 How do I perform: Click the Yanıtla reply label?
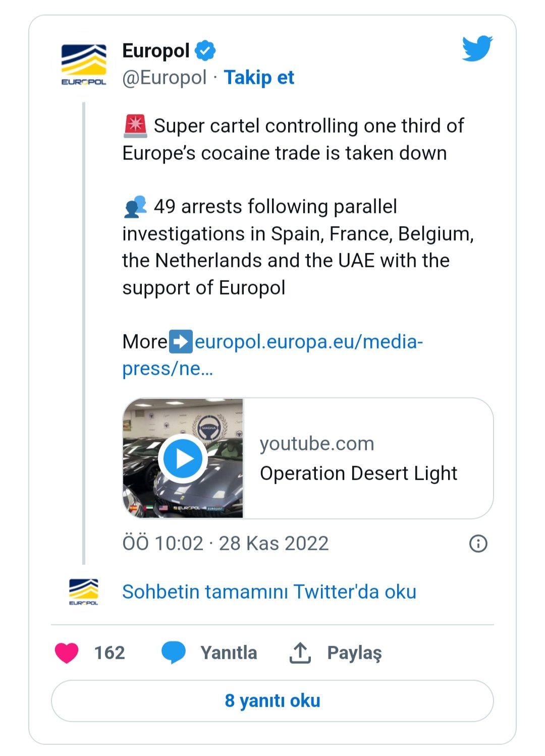click(x=229, y=653)
